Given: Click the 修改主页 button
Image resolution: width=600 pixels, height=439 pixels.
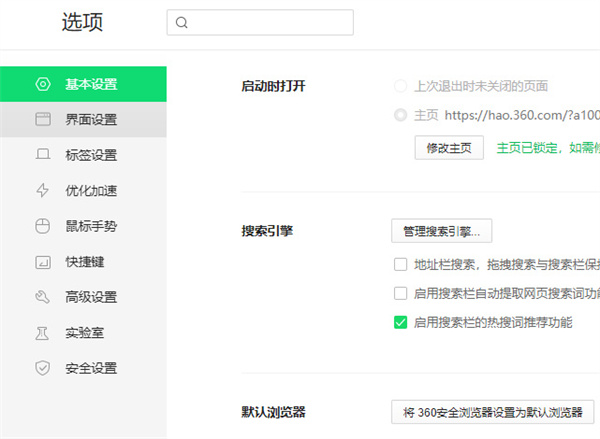Looking at the screenshot, I should pos(449,148).
